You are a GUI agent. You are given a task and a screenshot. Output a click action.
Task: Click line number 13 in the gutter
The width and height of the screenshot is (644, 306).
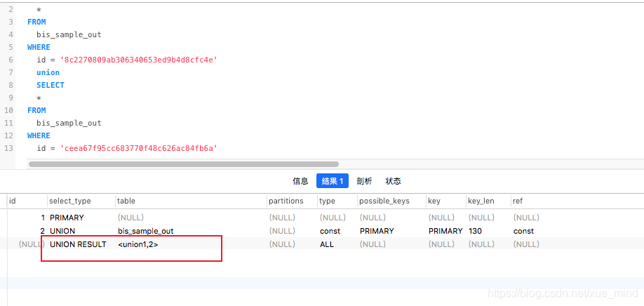[8, 148]
